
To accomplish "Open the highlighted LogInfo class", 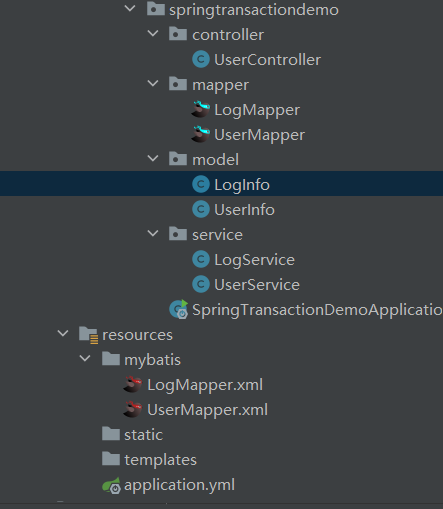I will [x=242, y=185].
